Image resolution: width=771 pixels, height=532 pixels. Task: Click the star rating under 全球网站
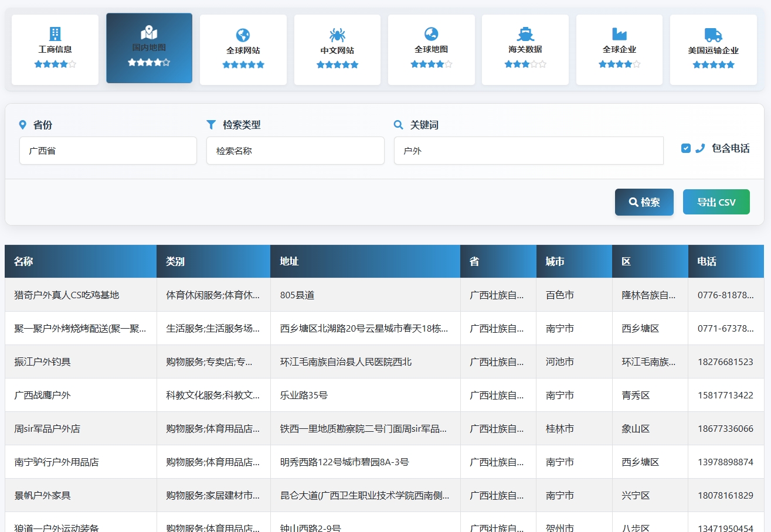click(x=243, y=64)
